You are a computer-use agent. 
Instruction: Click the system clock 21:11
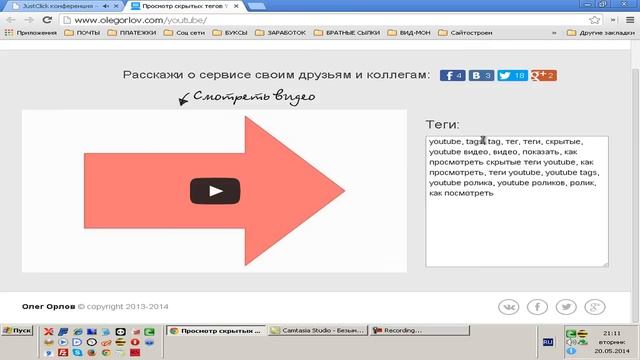(x=612, y=333)
